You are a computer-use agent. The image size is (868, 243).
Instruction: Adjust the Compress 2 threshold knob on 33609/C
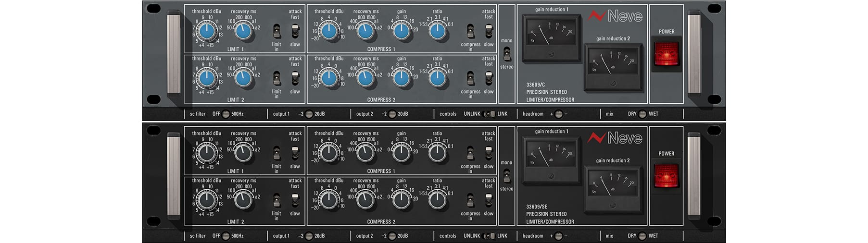[x=329, y=78]
